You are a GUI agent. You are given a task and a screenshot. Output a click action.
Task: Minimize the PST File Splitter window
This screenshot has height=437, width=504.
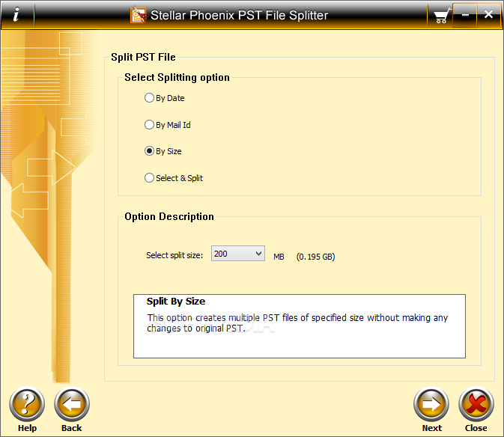pos(465,15)
